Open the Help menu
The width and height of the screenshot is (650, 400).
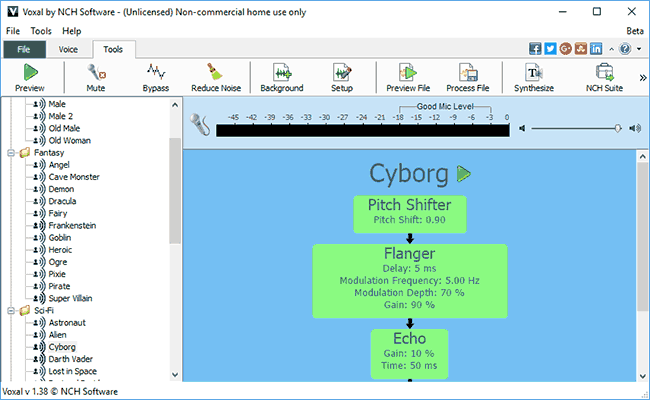point(72,31)
